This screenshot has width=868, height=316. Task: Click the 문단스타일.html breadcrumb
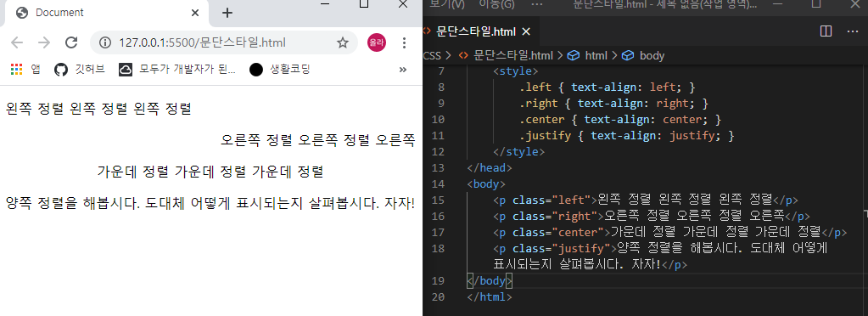pyautogui.click(x=506, y=55)
